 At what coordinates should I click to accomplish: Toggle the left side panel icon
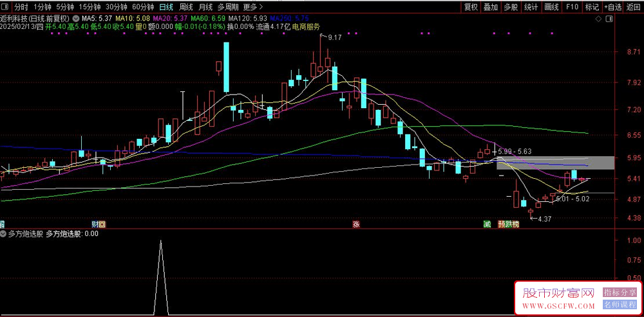[5, 7]
